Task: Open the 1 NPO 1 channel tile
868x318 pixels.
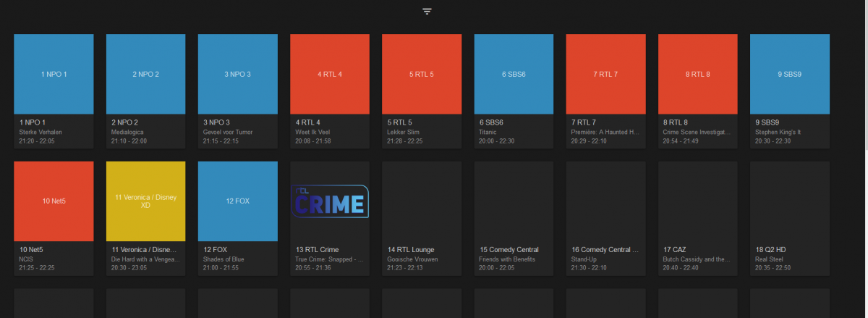Action: pos(54,74)
